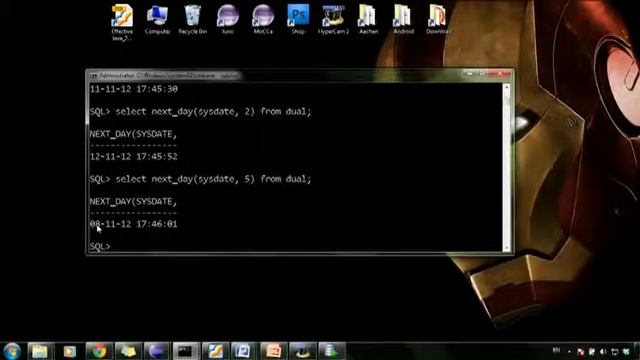This screenshot has width=640, height=360.
Task: Open the Effective Java PDF desktop shortcut
Action: [122, 22]
